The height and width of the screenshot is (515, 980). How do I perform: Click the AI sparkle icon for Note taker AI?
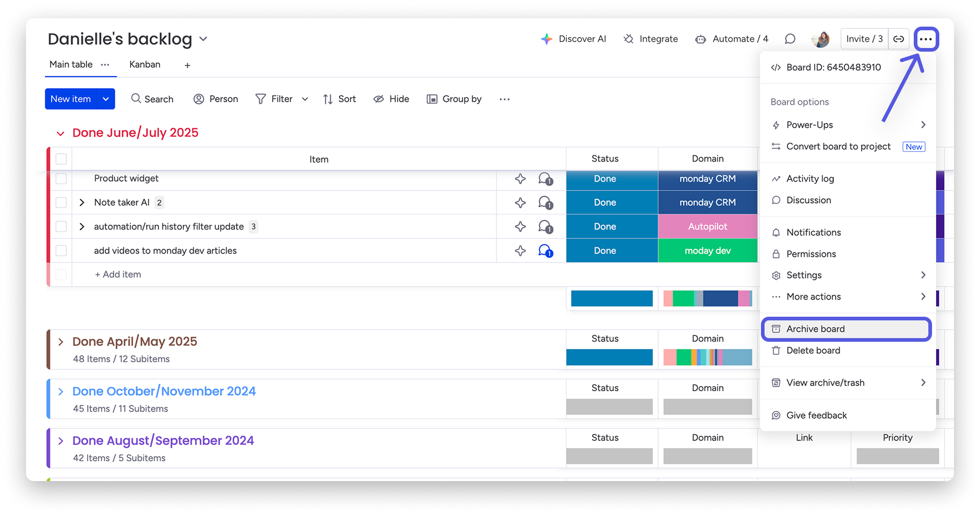520,203
